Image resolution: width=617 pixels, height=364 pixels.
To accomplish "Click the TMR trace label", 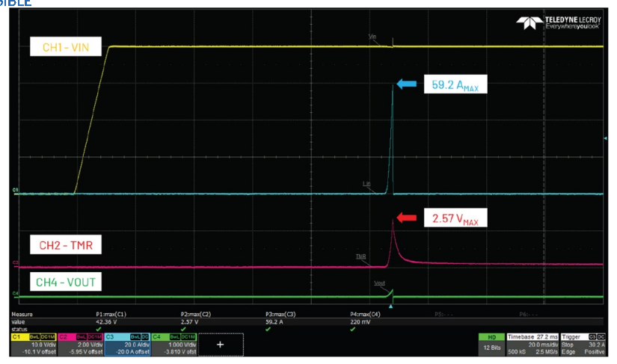I will (360, 256).
